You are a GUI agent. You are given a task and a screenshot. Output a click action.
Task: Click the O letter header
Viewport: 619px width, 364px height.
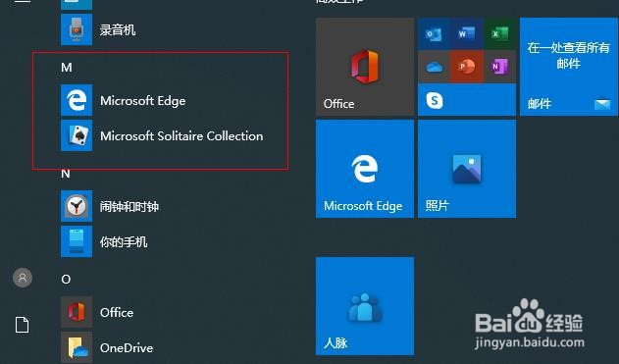(x=66, y=279)
